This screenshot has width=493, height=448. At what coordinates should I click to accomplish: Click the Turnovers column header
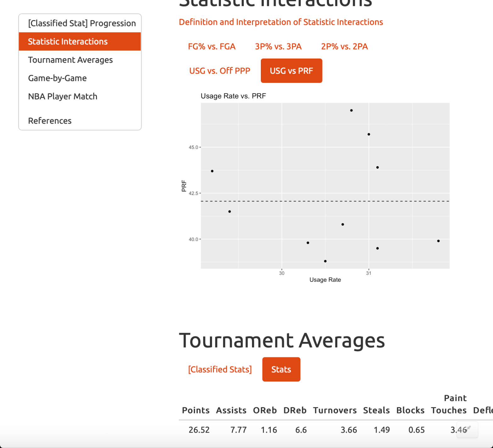(335, 410)
